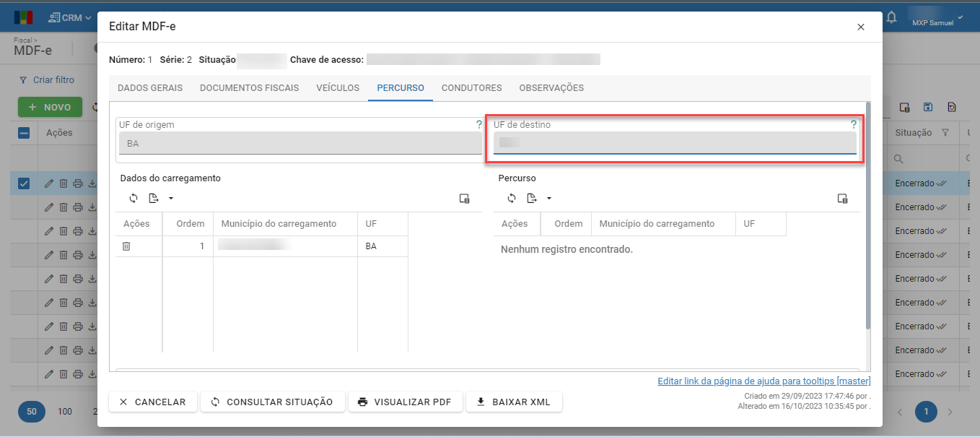Click the UF de destino field

[x=675, y=142]
